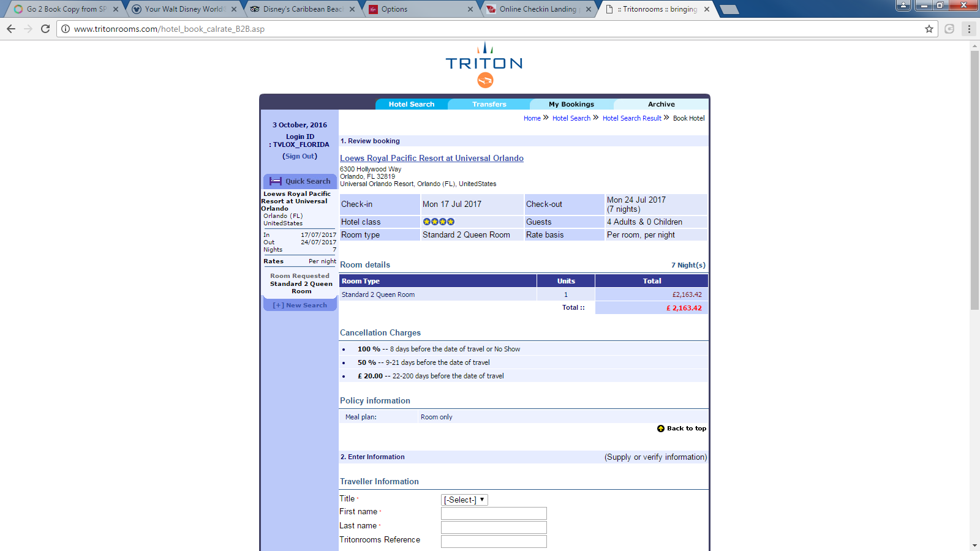Click the 'Room only' meal plan value
This screenshot has width=980, height=551.
[x=437, y=417]
